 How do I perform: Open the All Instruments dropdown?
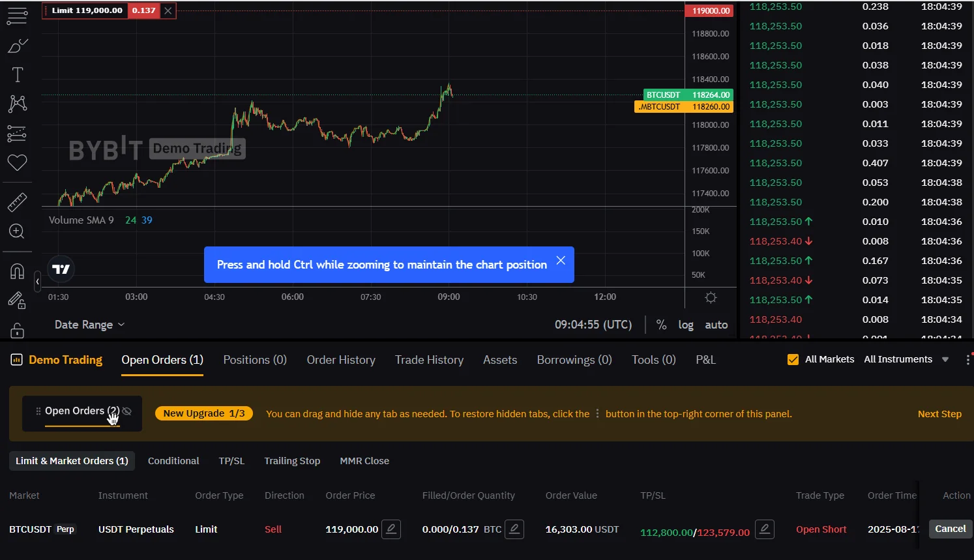pos(906,359)
